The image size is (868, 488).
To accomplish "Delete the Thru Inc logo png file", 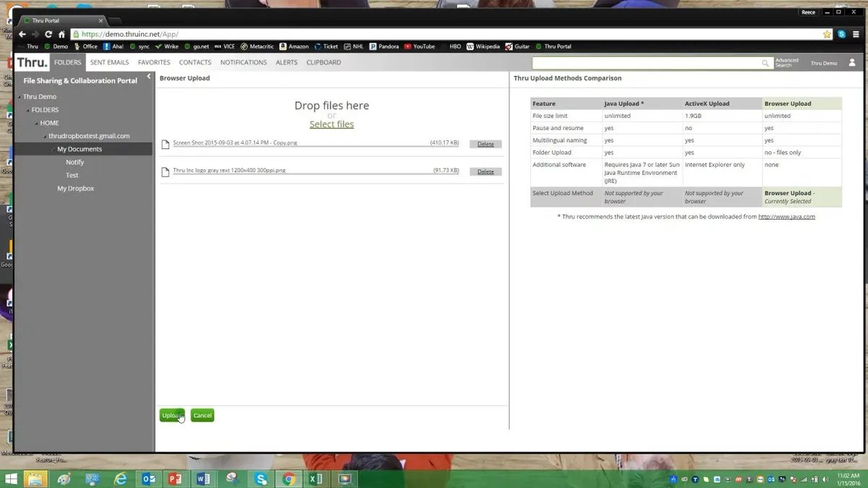I will click(485, 171).
